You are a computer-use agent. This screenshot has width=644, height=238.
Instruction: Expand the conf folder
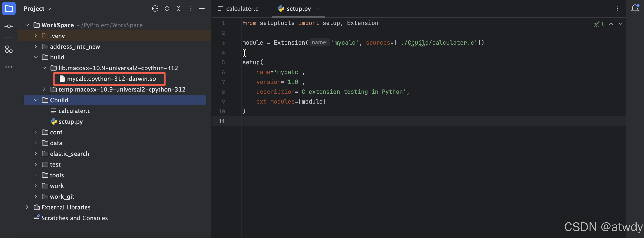point(36,132)
